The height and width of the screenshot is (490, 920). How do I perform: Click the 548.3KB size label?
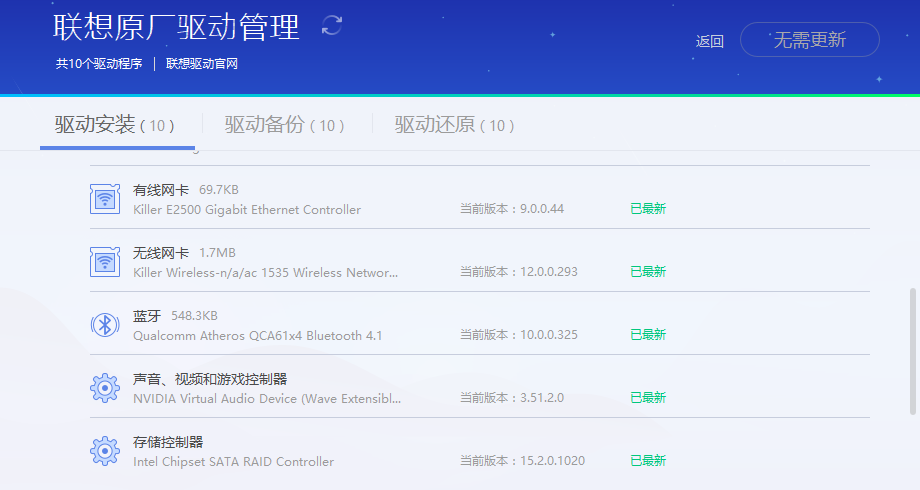coord(194,316)
